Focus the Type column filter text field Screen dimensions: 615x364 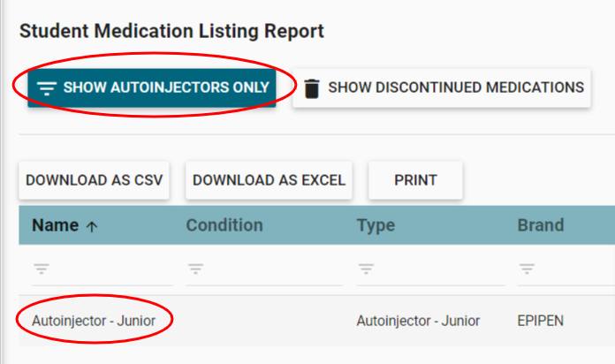(x=439, y=269)
